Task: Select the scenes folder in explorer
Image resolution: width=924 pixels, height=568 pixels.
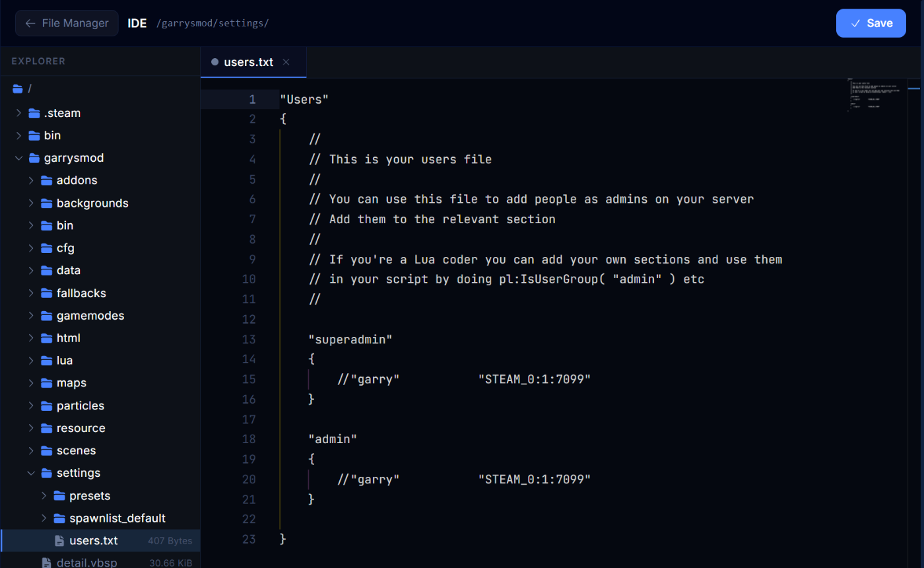Action: [x=100, y=450]
